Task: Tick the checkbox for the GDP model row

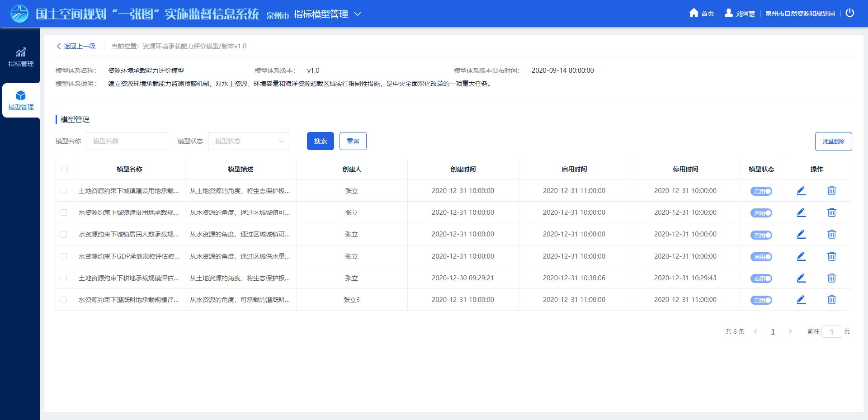Action: 64,256
